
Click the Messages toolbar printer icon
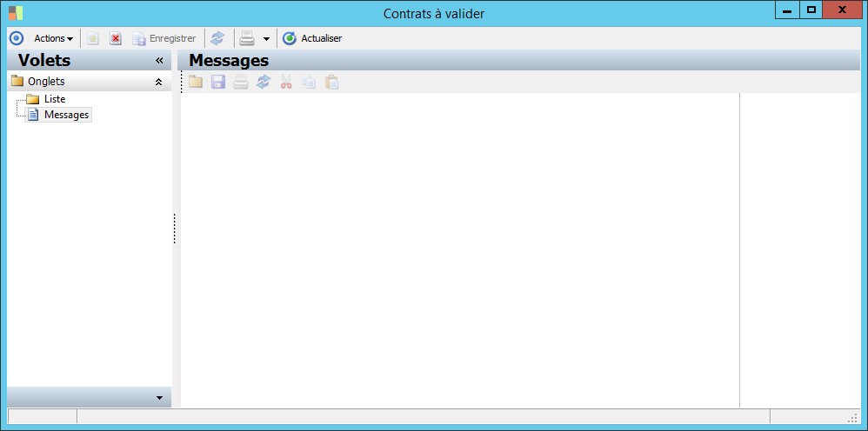tap(241, 83)
